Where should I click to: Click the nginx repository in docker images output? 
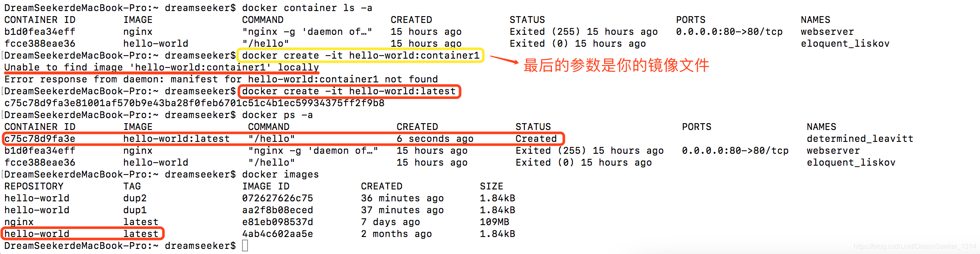(x=19, y=222)
